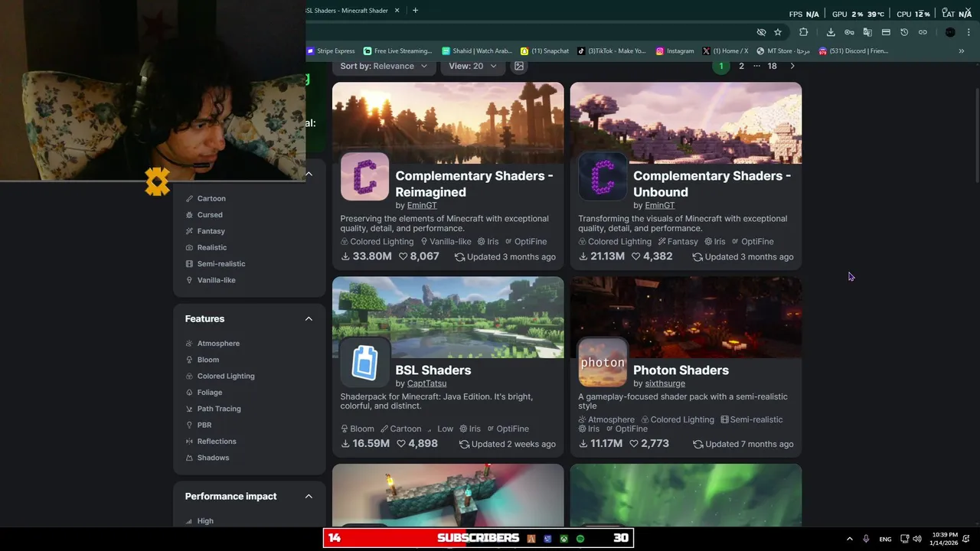The width and height of the screenshot is (980, 551).
Task: Open the history clock icon in toolbar
Action: click(x=904, y=32)
